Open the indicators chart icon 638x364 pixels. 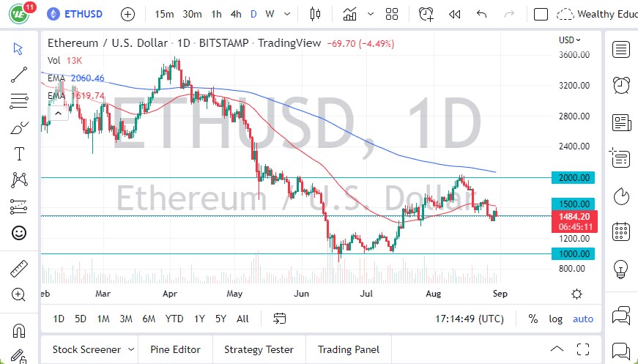tap(350, 14)
